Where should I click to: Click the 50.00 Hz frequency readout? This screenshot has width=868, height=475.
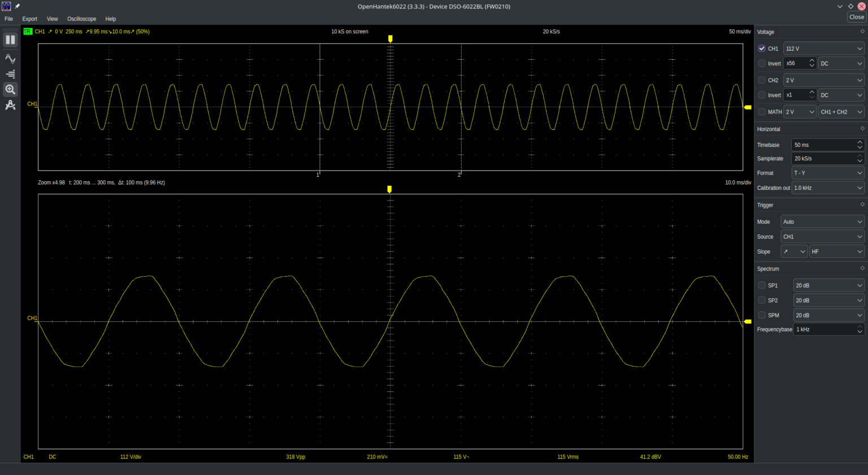(x=738, y=457)
